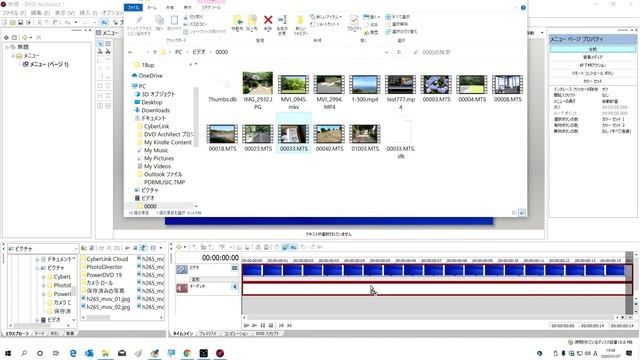This screenshot has height=360, width=640.
Task: Expand the Powerl folder in the explorer tree
Action: pos(43,294)
